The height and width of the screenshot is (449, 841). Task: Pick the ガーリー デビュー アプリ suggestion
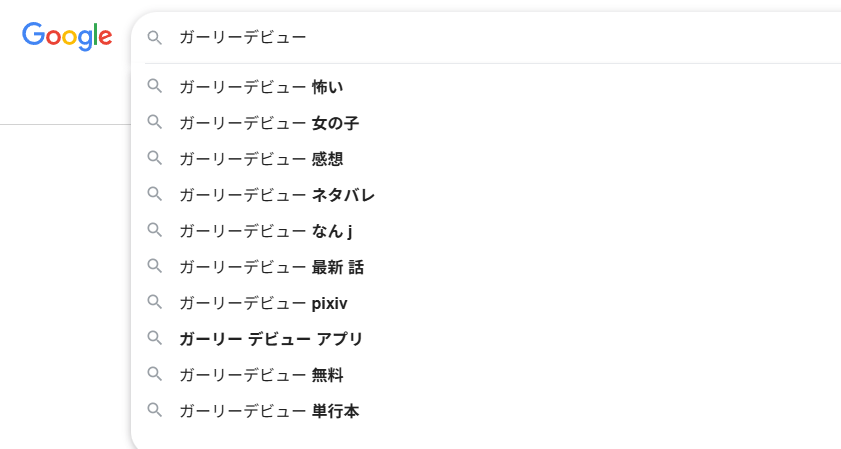pos(271,339)
